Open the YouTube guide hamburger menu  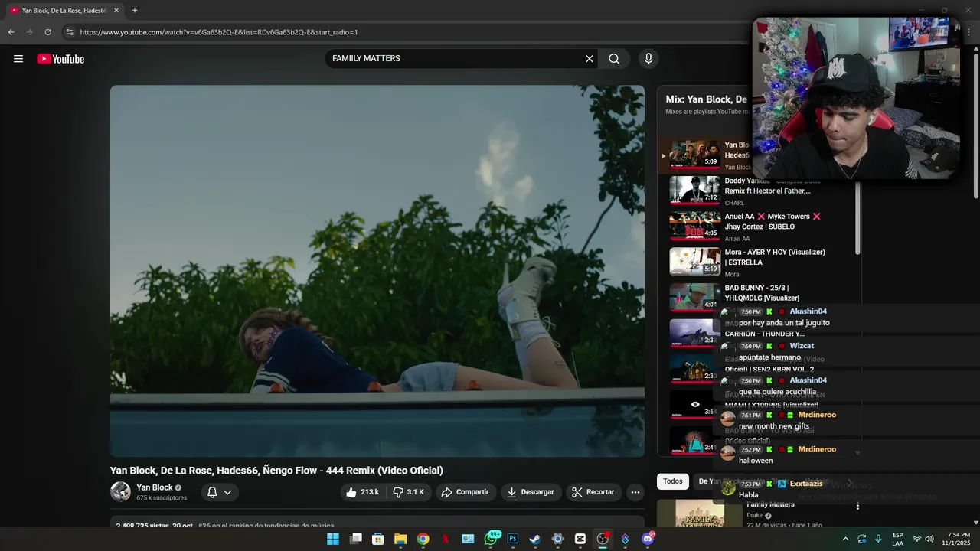pyautogui.click(x=18, y=59)
